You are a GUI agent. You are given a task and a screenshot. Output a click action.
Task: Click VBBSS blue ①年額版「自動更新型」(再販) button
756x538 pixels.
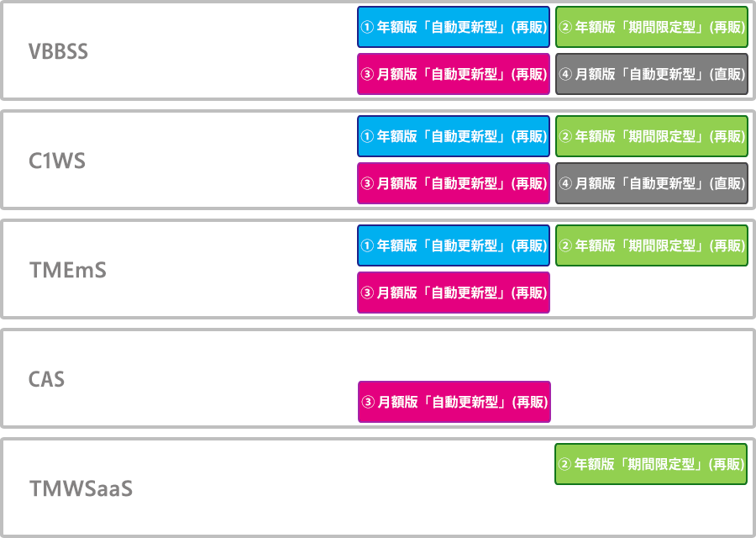454,27
